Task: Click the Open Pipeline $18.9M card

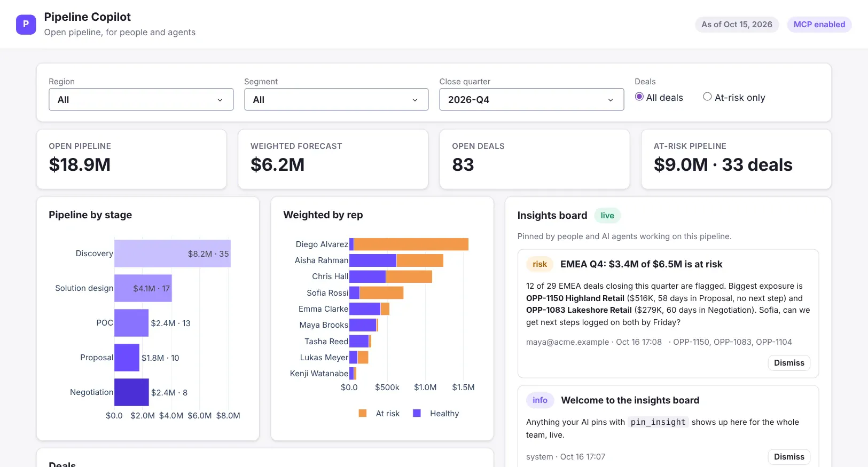Action: [131, 159]
